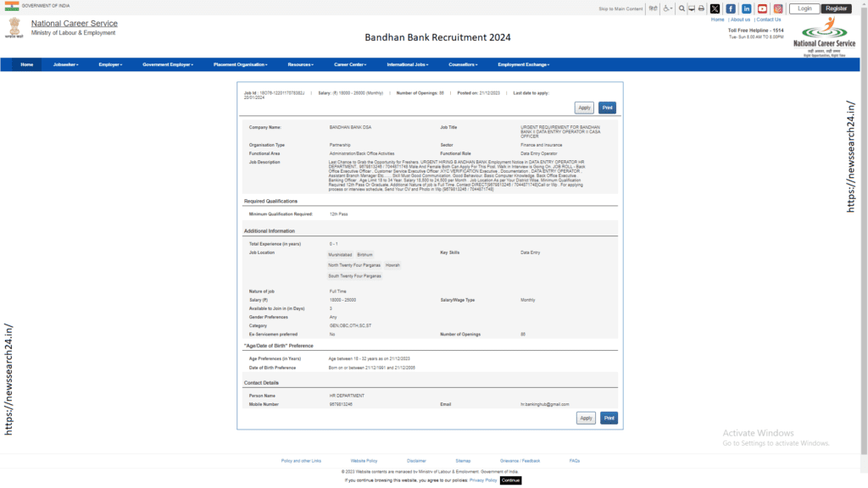The width and height of the screenshot is (868, 488).
Task: Open the About us link
Action: pyautogui.click(x=740, y=19)
